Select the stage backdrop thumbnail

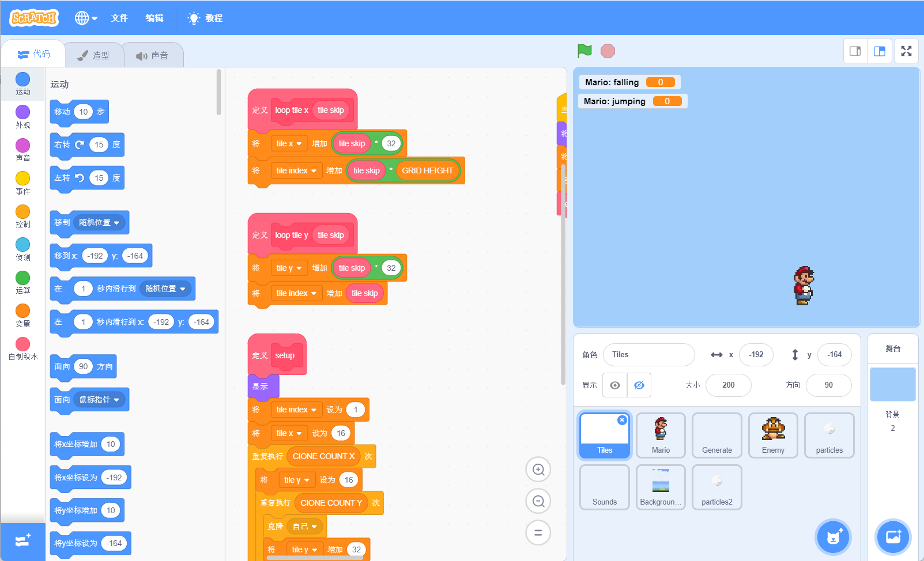click(892, 384)
